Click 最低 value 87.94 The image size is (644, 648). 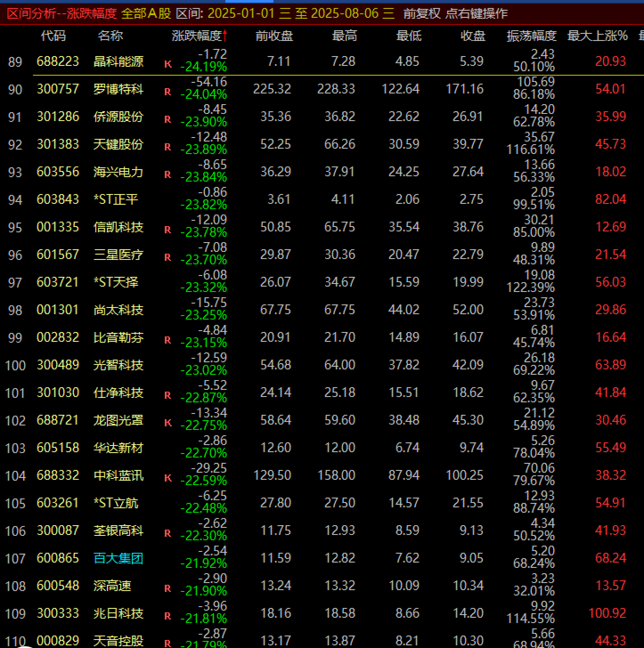(x=404, y=475)
